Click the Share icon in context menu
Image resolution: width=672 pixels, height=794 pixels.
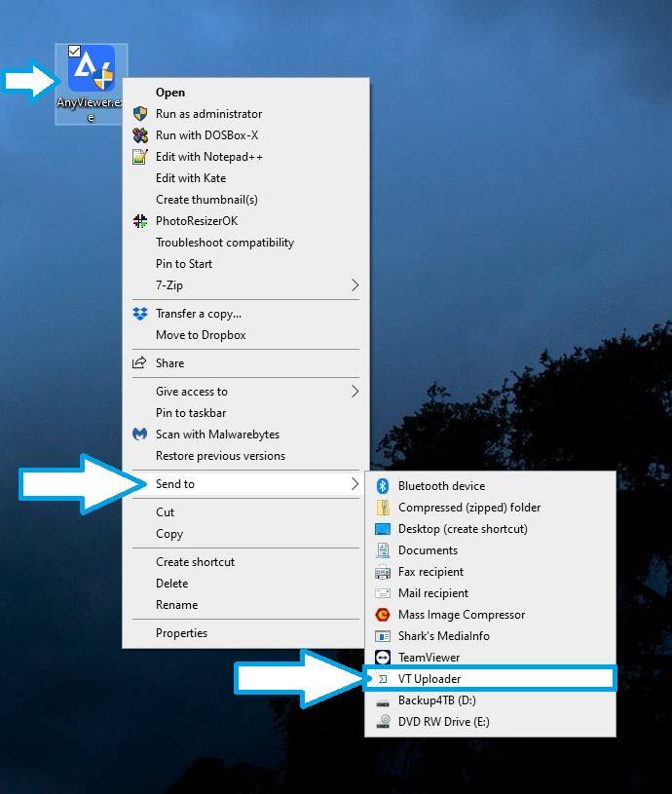[139, 362]
